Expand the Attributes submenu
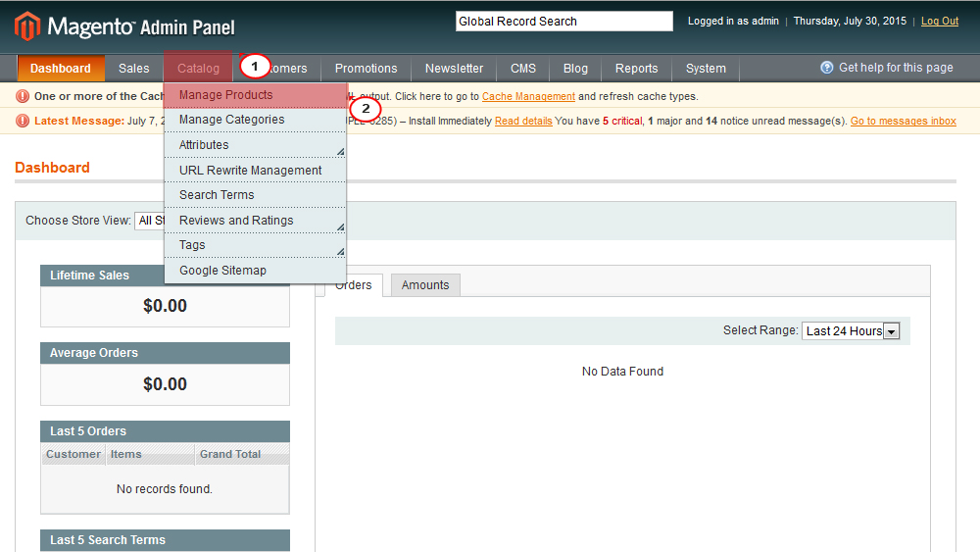980x552 pixels. pyautogui.click(x=255, y=145)
